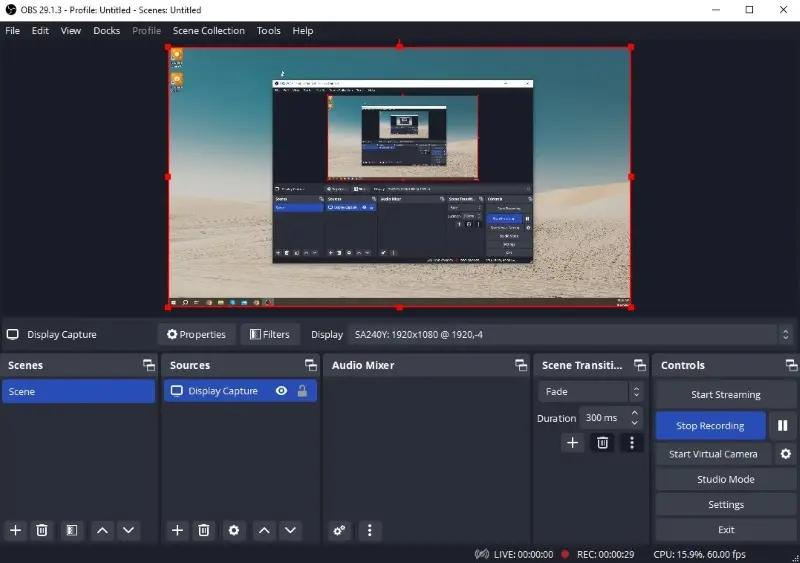The width and height of the screenshot is (800, 563).
Task: Remove the selected scene using the trash icon
Action: (x=42, y=530)
